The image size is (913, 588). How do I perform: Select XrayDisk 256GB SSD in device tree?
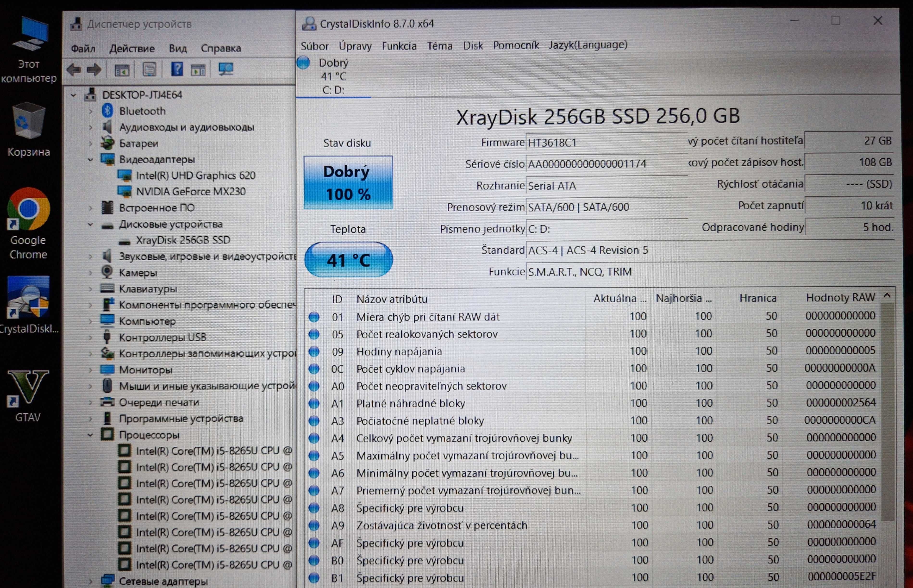point(183,240)
